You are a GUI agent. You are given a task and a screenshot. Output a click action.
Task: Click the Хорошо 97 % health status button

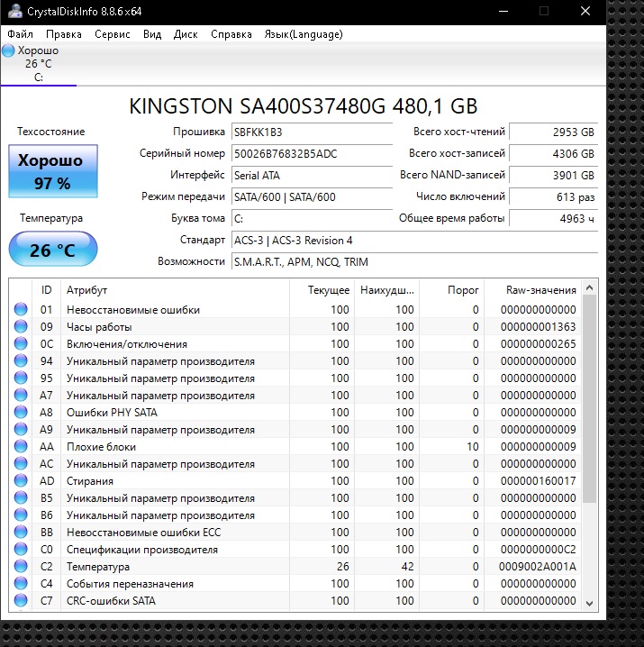pyautogui.click(x=53, y=171)
